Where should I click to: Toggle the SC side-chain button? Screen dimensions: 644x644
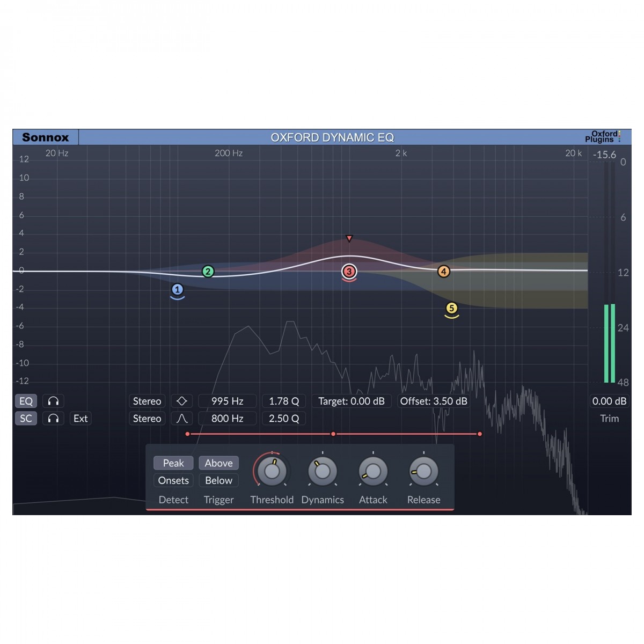click(26, 419)
